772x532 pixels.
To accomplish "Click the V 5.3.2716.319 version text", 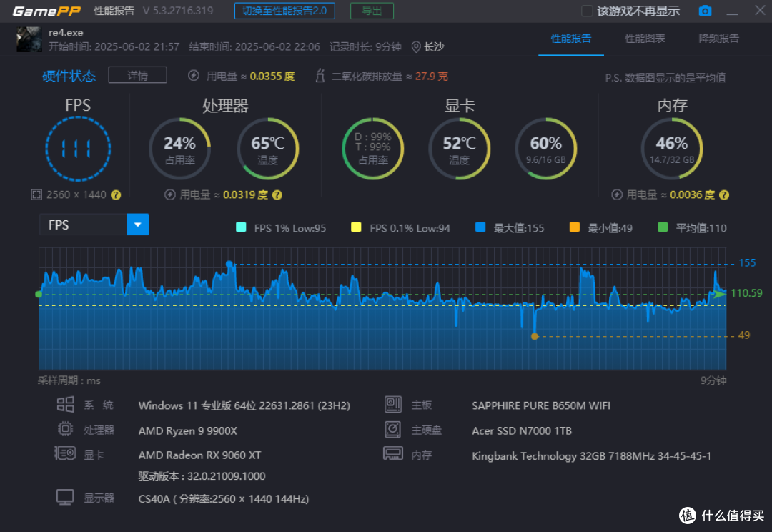I will tap(178, 10).
